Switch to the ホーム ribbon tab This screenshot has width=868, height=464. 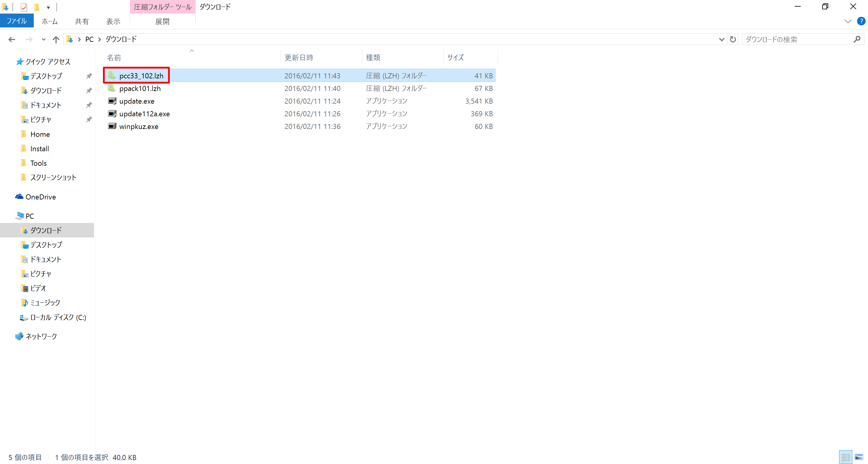tap(50, 22)
